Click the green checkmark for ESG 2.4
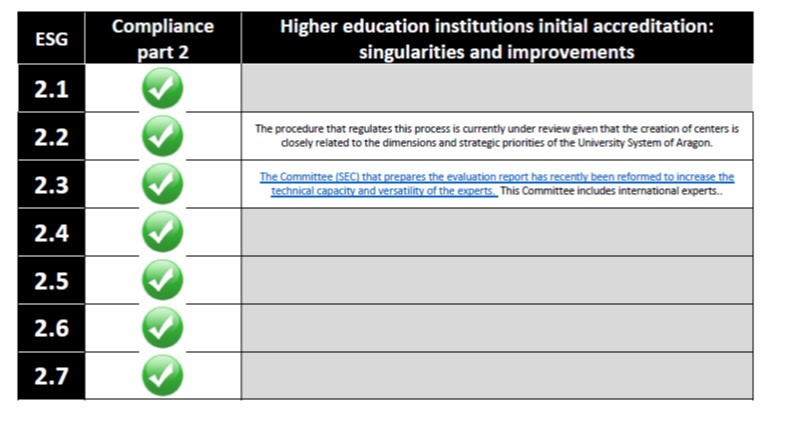Screen dimensions: 790x430 [162, 232]
